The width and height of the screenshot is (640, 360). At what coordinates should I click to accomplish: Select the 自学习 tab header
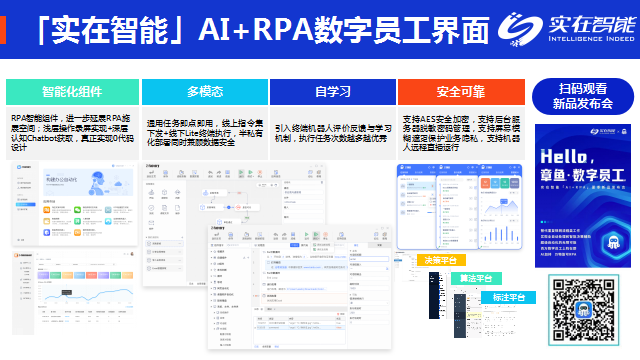point(333,92)
